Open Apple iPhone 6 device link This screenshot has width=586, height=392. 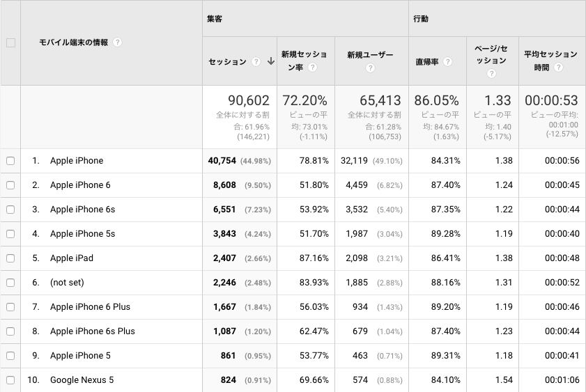80,185
